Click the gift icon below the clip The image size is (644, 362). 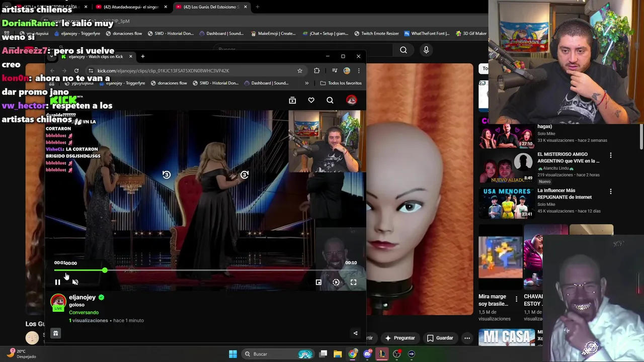click(x=55, y=333)
